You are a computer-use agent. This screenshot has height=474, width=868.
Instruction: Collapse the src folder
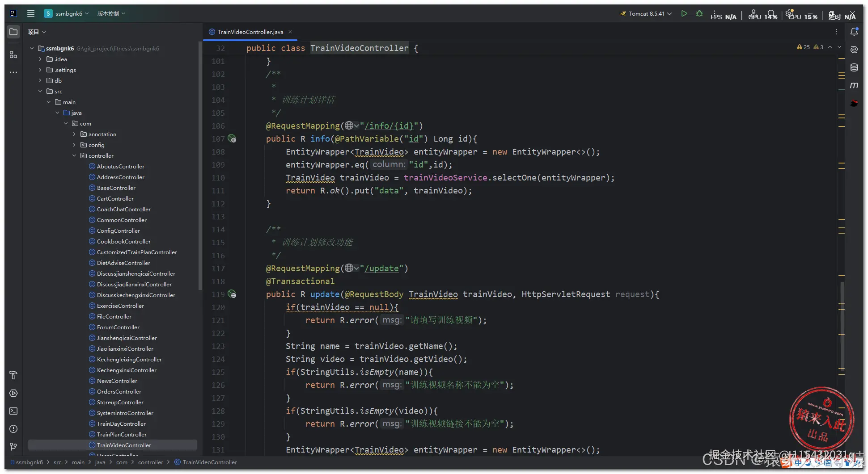[40, 91]
